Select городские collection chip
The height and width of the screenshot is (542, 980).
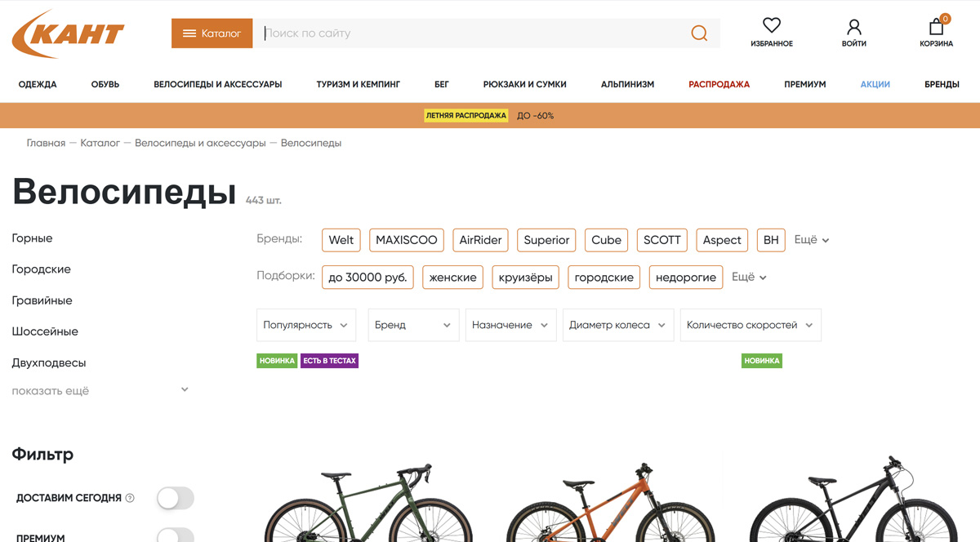[x=604, y=278]
